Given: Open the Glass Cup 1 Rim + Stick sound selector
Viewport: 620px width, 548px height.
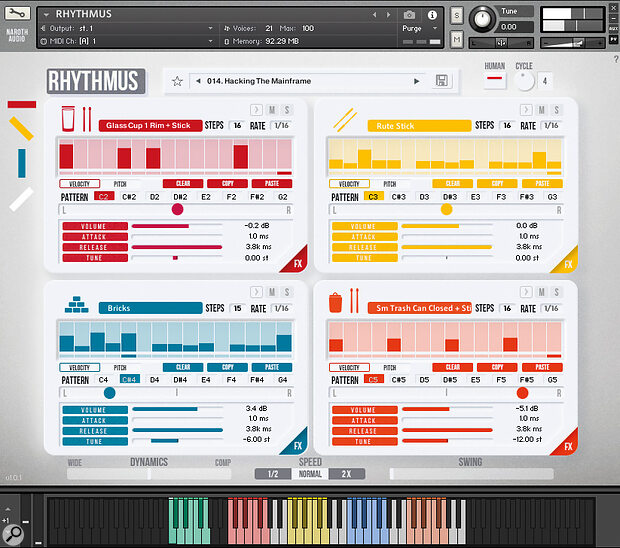Looking at the screenshot, I should pyautogui.click(x=150, y=126).
